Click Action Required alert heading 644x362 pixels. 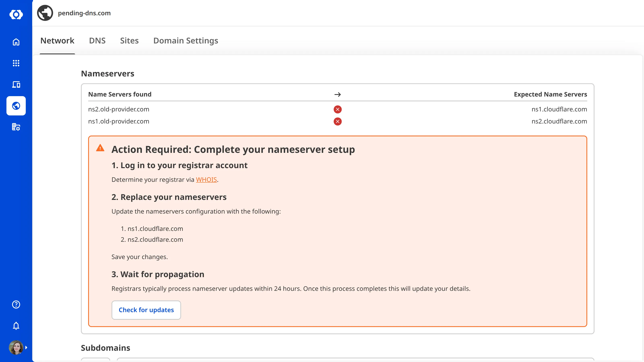pos(233,149)
